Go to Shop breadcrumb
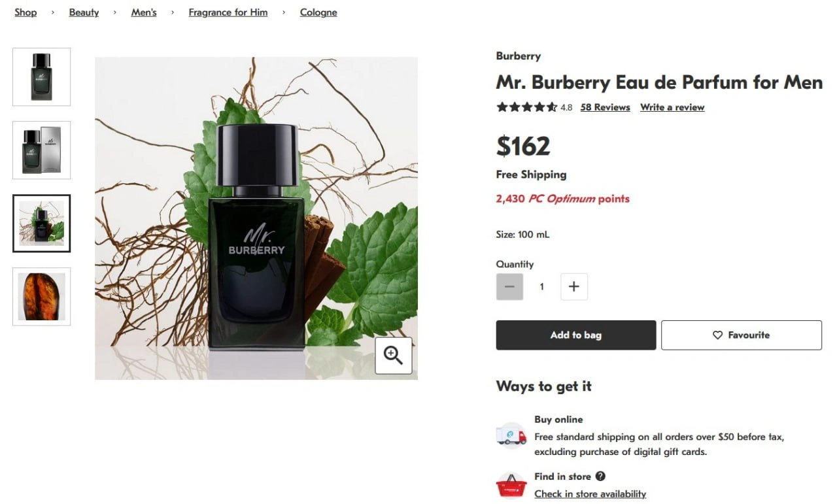 tap(26, 12)
